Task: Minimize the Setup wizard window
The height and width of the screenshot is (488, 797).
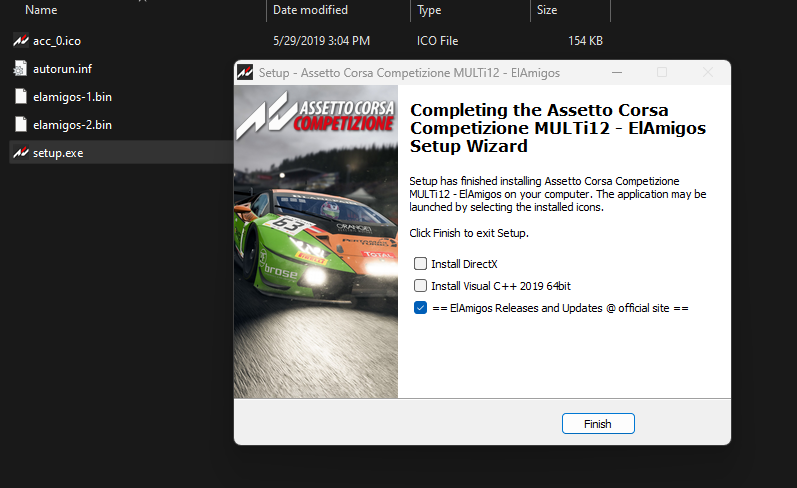Action: click(x=617, y=73)
